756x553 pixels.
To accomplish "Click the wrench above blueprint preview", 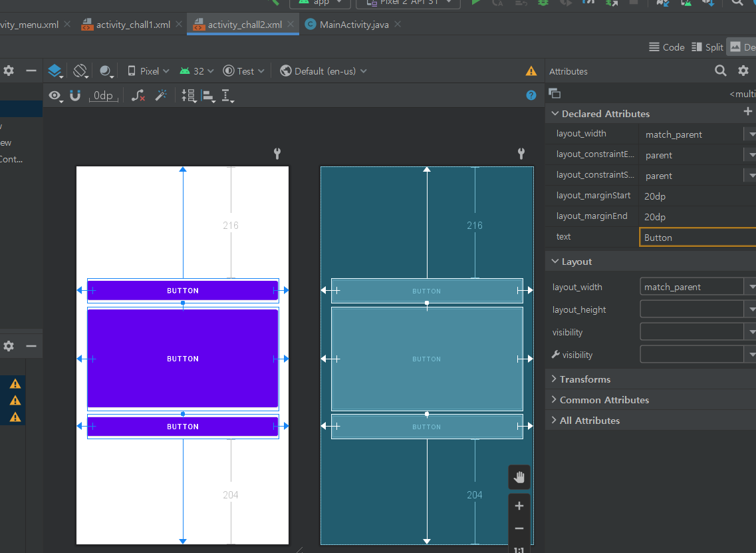I will 521,154.
